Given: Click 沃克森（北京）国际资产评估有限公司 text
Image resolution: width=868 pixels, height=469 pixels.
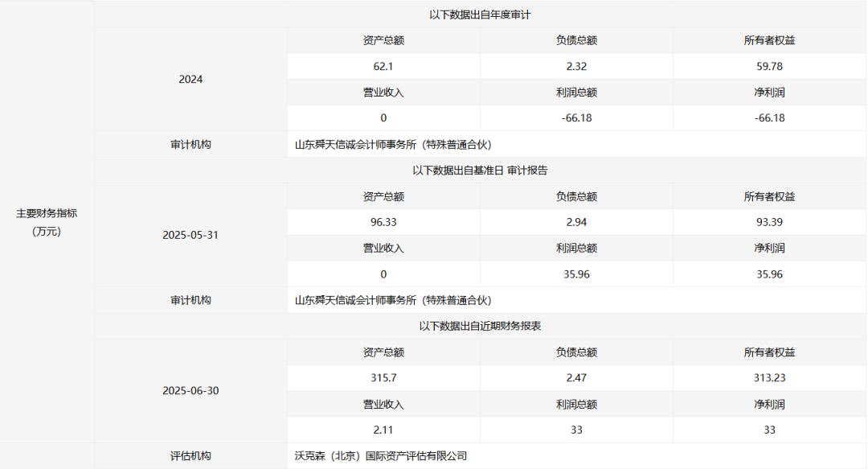Looking at the screenshot, I should [x=380, y=456].
